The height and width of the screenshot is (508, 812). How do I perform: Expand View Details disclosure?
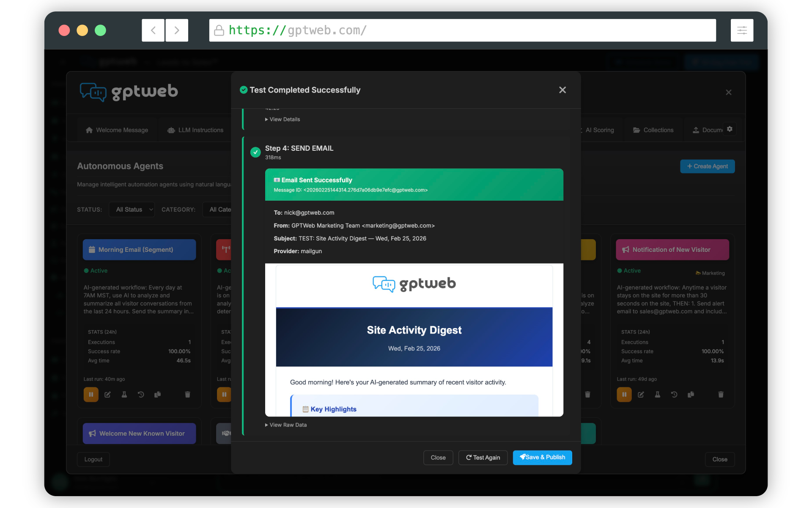point(283,119)
